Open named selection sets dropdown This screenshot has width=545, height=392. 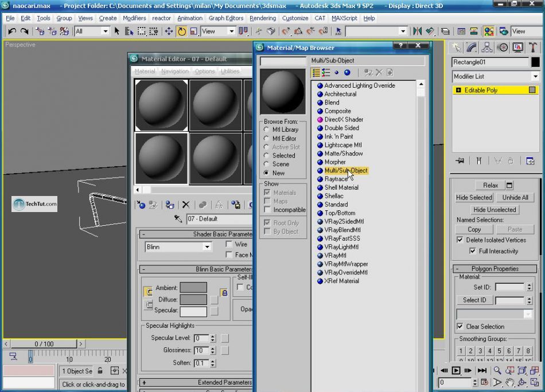(x=376, y=32)
